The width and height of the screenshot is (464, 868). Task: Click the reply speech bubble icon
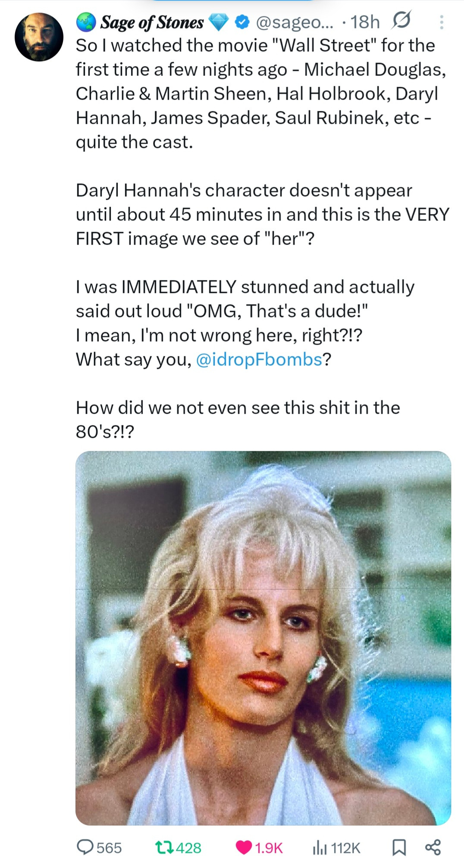[x=85, y=847]
